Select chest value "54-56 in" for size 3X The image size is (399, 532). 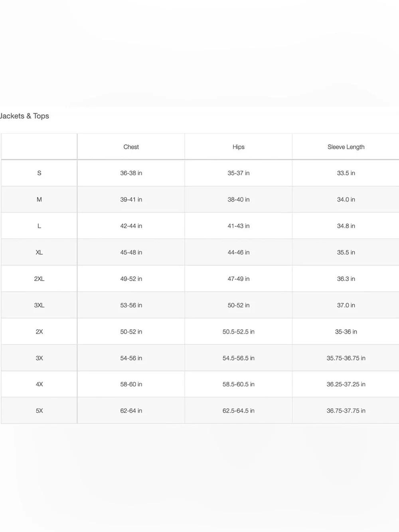(131, 358)
